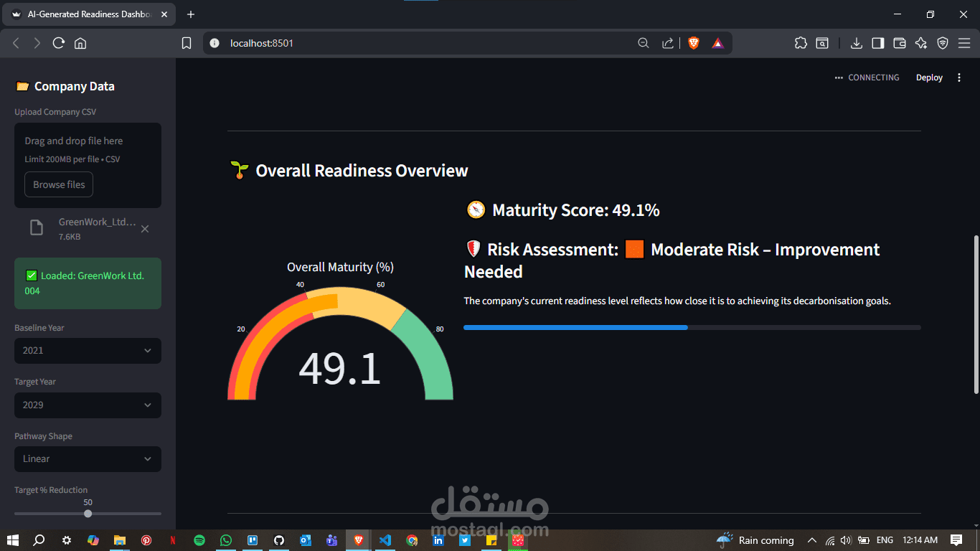980x551 pixels.
Task: Open browser extensions puzzle icon
Action: [x=801, y=43]
